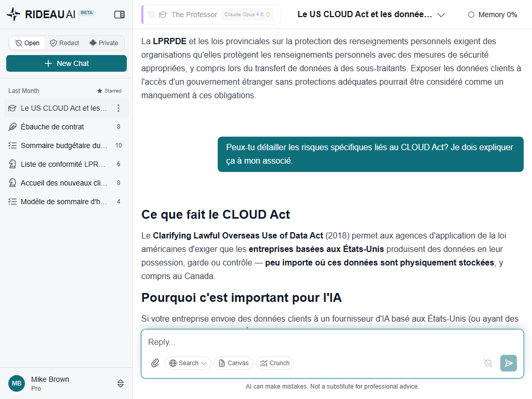Click the icon beside Accueil des nouveaux

(x=12, y=183)
